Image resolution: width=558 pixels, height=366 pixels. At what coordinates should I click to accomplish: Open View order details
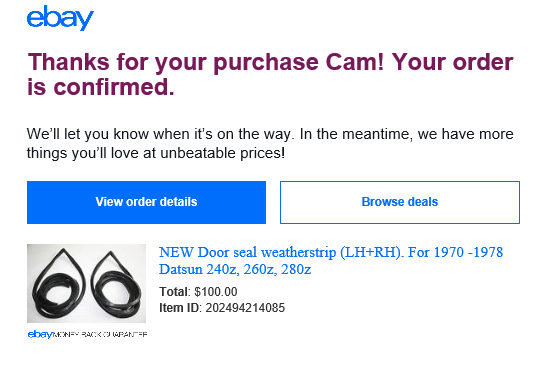[146, 202]
